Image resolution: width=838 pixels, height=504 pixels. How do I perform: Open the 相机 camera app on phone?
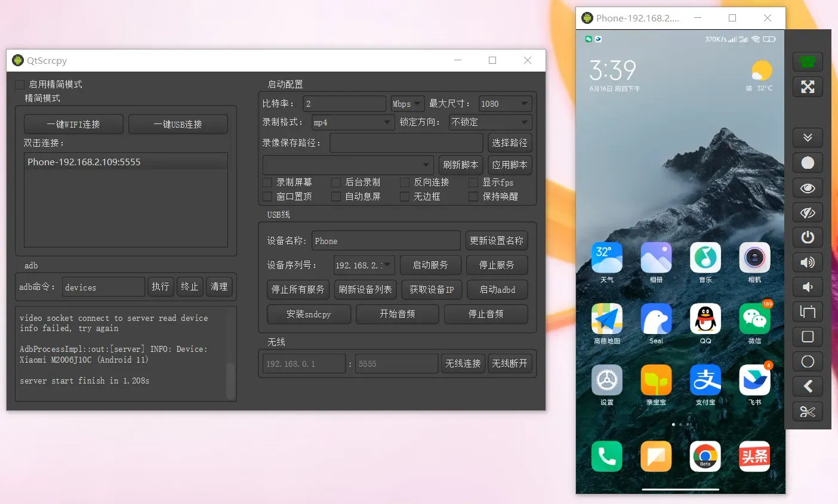click(x=754, y=258)
